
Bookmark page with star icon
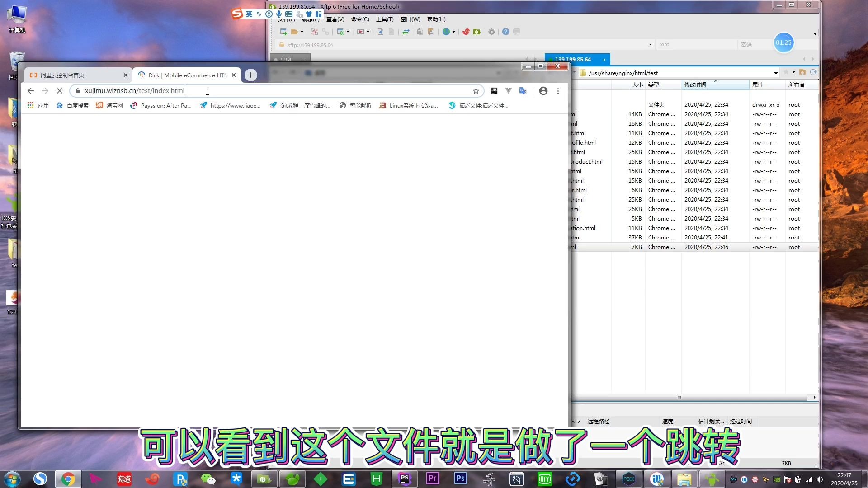(x=476, y=91)
